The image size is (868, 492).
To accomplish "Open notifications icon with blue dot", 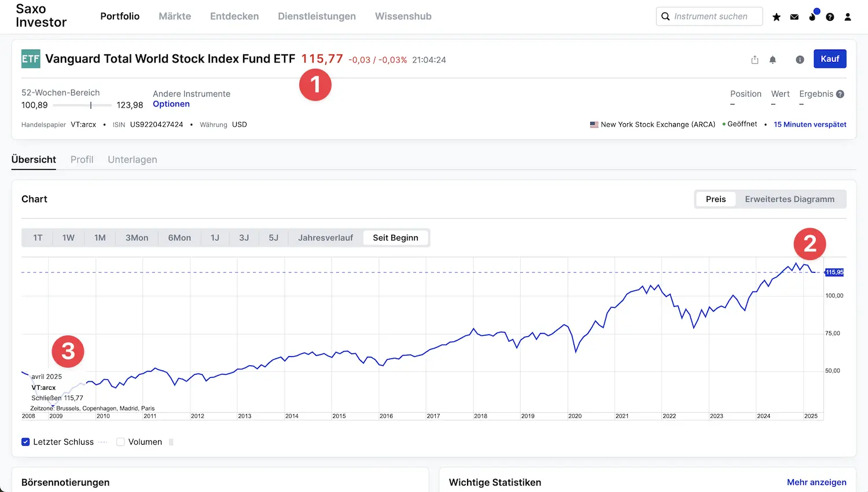I will tap(813, 16).
